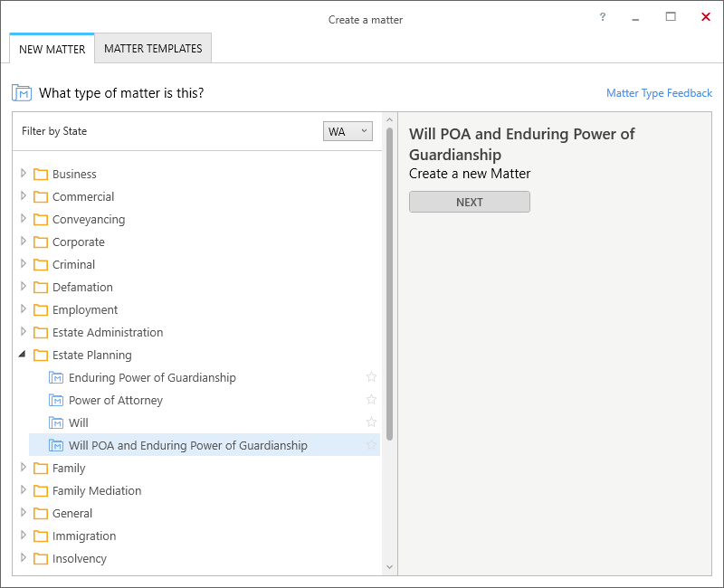Click the matter list vertical scrollbar thumb

[x=389, y=284]
